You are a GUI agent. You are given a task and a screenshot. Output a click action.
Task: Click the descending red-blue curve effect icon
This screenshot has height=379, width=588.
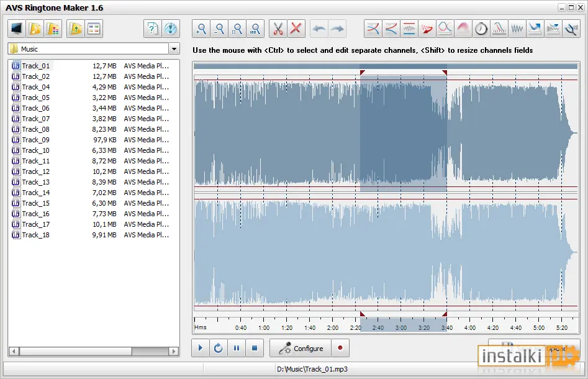499,29
